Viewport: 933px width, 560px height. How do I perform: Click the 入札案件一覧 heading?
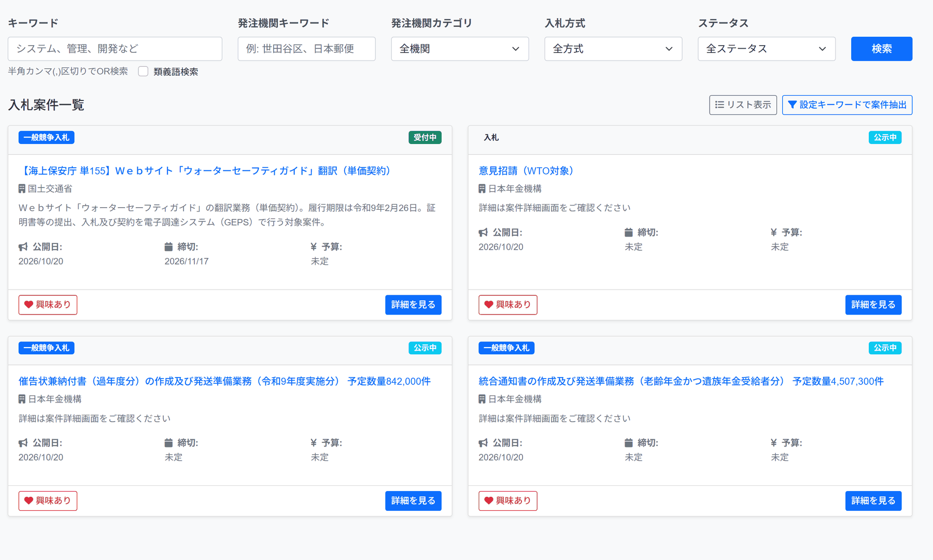coord(46,105)
